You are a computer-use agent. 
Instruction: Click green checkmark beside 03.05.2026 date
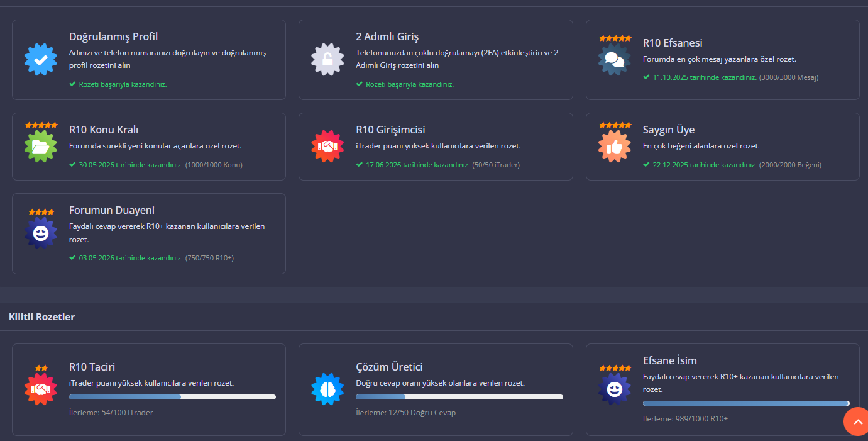click(72, 257)
